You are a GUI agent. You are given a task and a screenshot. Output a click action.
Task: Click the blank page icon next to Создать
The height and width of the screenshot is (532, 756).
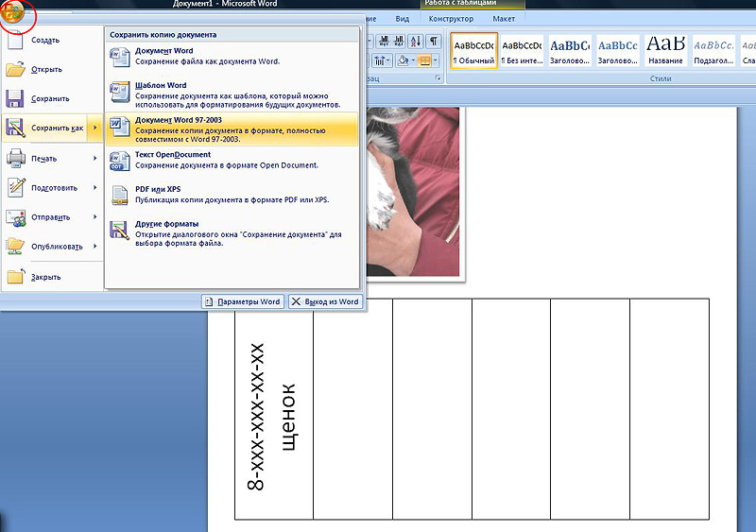coord(15,40)
